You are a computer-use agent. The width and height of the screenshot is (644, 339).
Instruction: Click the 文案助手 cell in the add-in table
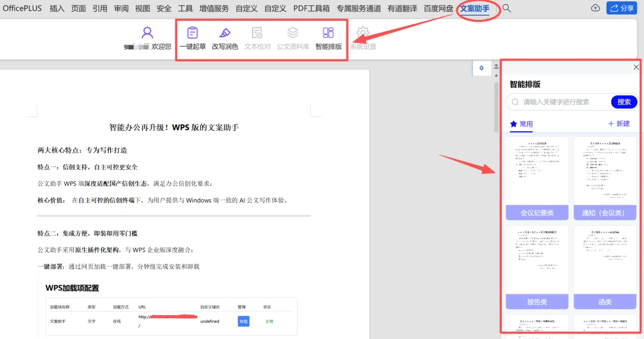tap(57, 321)
